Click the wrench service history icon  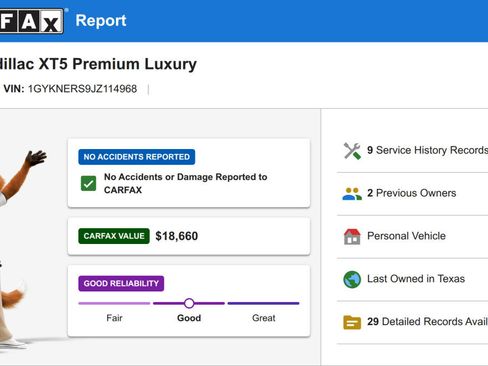click(352, 151)
